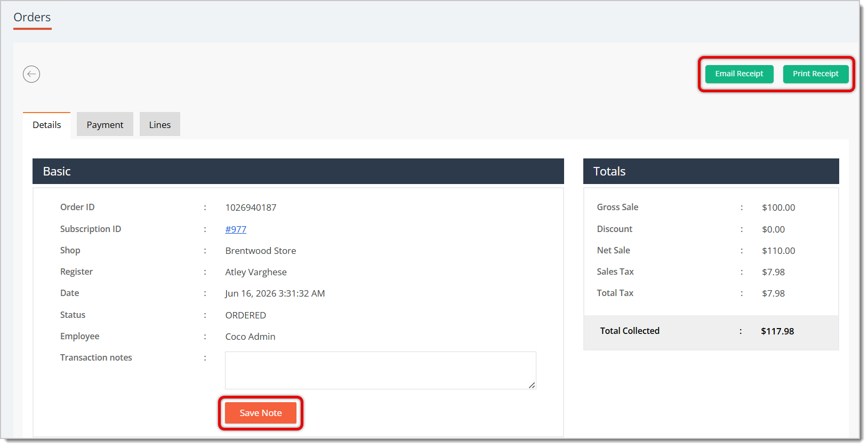
Task: Click the Transaction notes label
Action: pyautogui.click(x=96, y=357)
